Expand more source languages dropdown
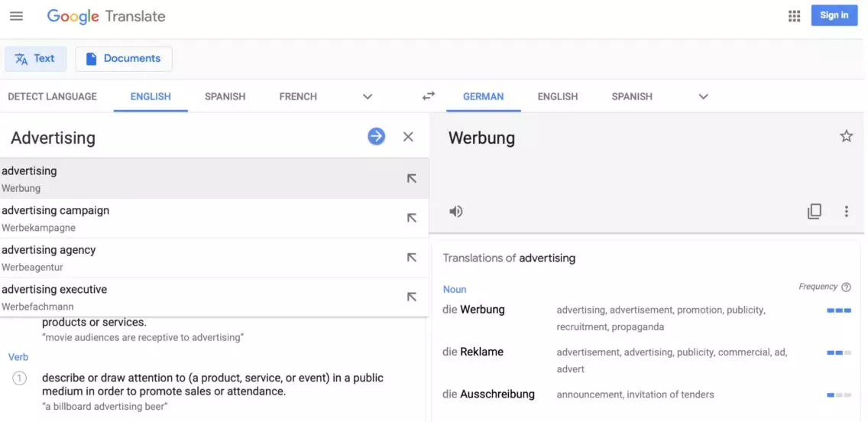This screenshot has width=868, height=422. [x=368, y=97]
